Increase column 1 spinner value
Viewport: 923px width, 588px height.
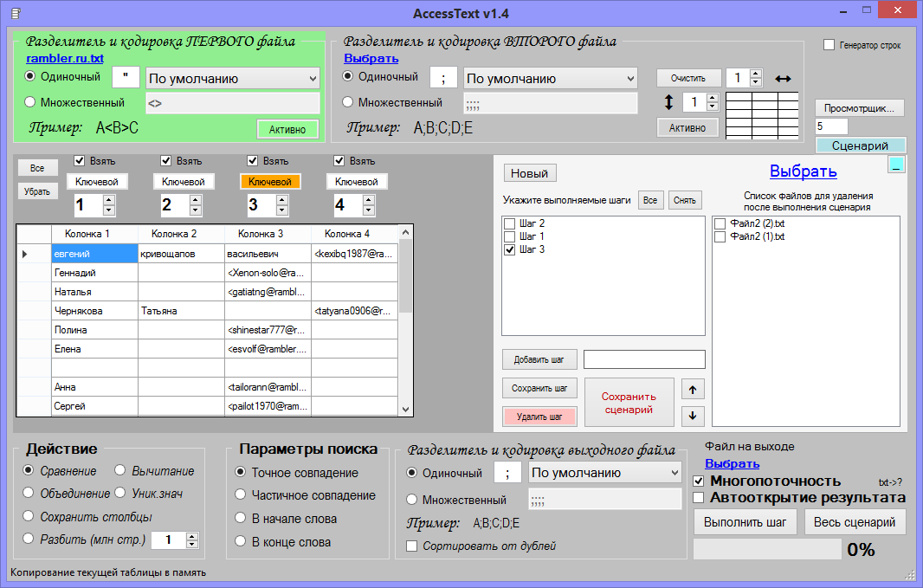[x=108, y=200]
